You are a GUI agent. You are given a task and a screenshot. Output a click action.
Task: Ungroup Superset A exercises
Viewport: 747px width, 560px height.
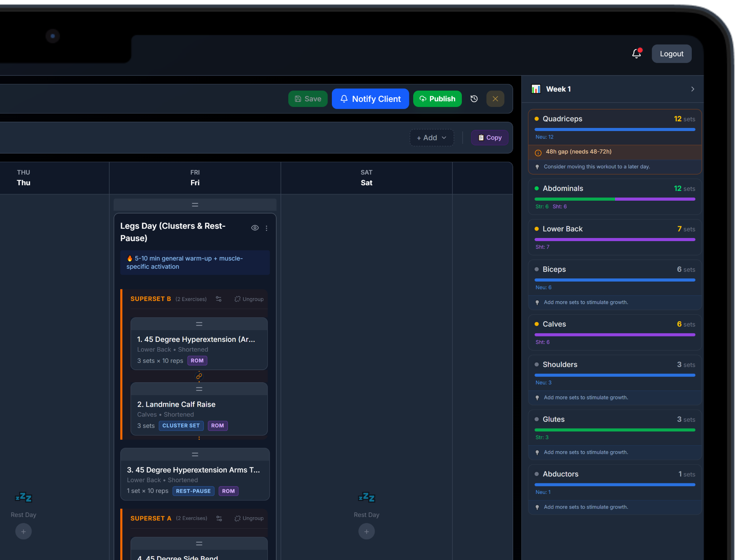pyautogui.click(x=249, y=518)
